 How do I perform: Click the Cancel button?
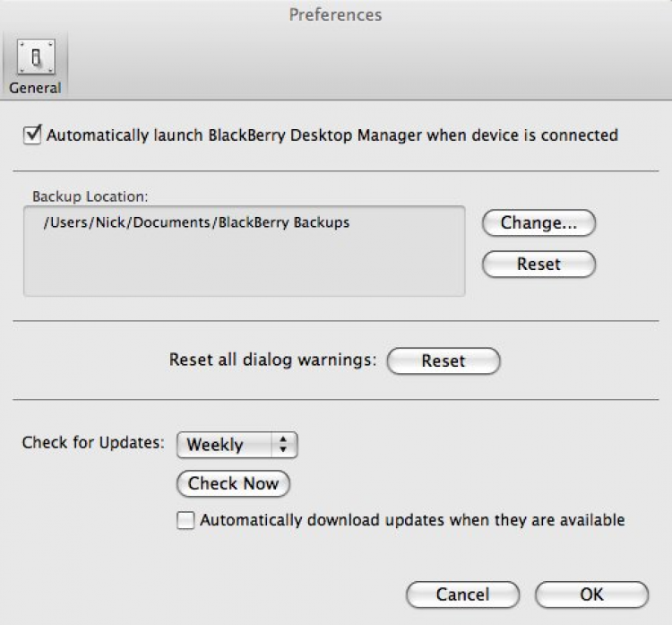(463, 595)
